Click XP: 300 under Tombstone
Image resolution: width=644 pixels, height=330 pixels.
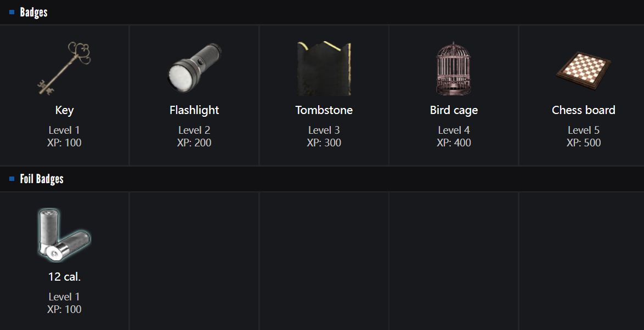click(x=324, y=143)
